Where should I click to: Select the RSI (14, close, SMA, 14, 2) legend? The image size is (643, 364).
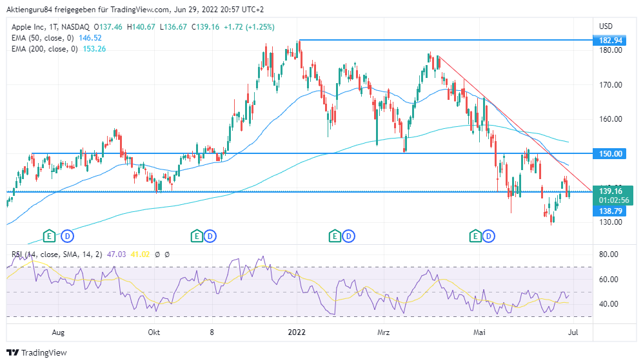57,254
